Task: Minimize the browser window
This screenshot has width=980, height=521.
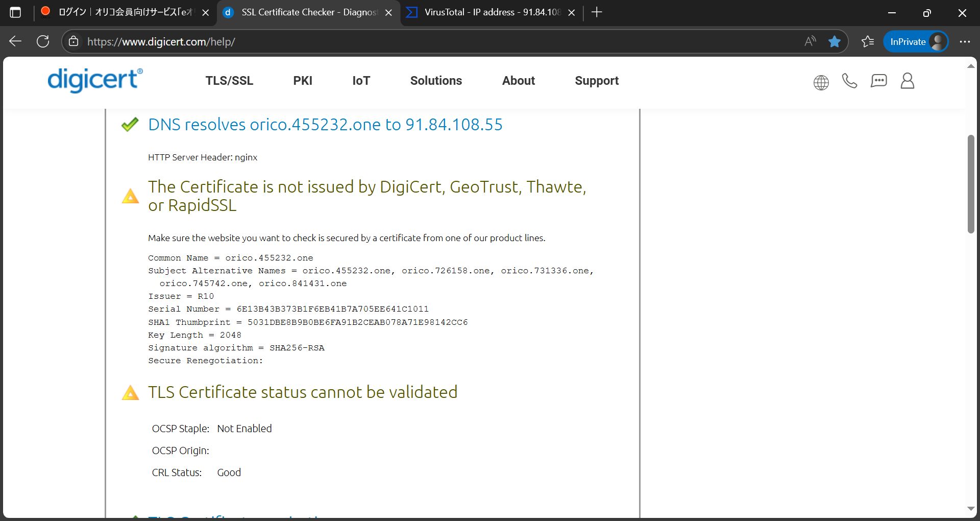Action: click(x=892, y=13)
